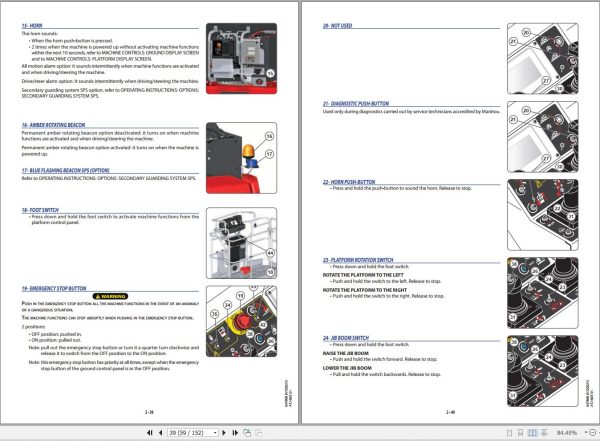Click the zoom percentage 84.40% field

[567, 433]
